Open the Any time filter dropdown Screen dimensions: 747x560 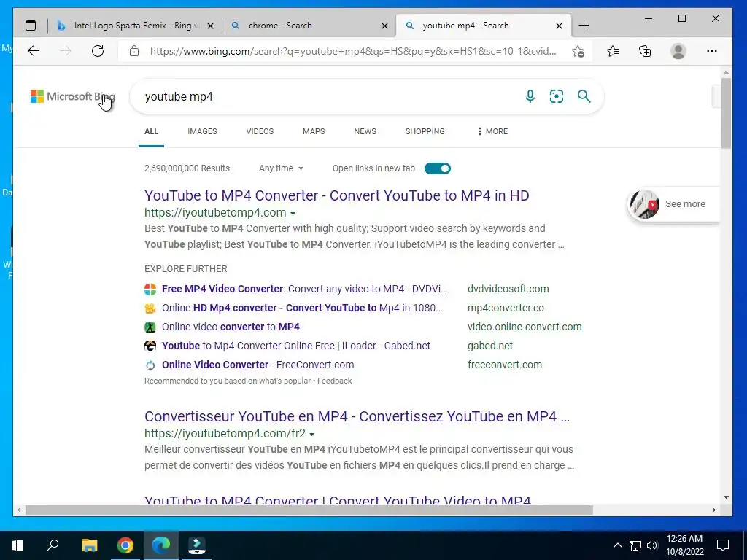tap(281, 168)
